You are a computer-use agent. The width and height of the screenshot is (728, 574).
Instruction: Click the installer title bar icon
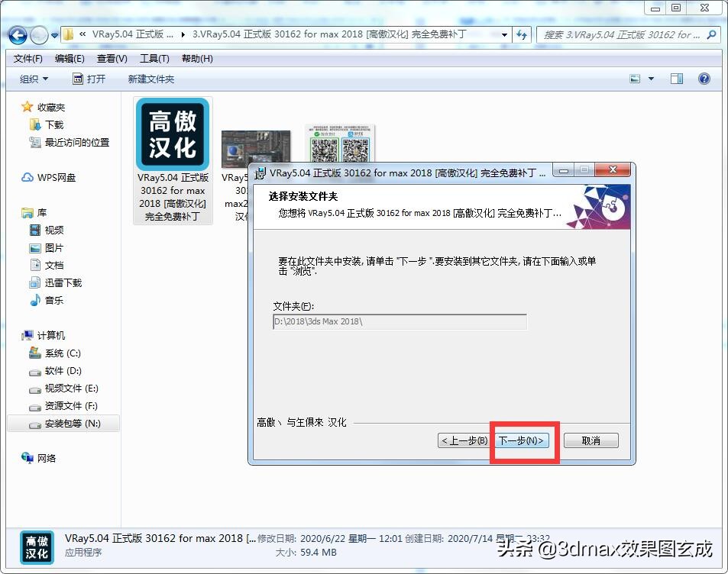260,173
